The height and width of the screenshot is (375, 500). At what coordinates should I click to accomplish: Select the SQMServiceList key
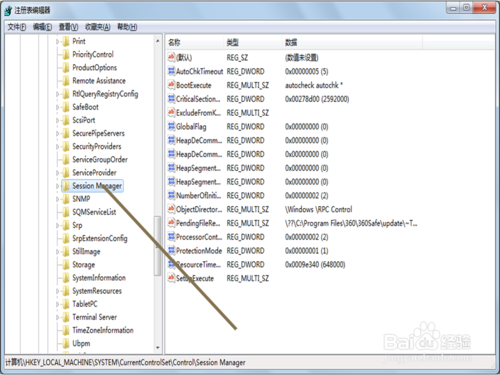[x=94, y=212]
